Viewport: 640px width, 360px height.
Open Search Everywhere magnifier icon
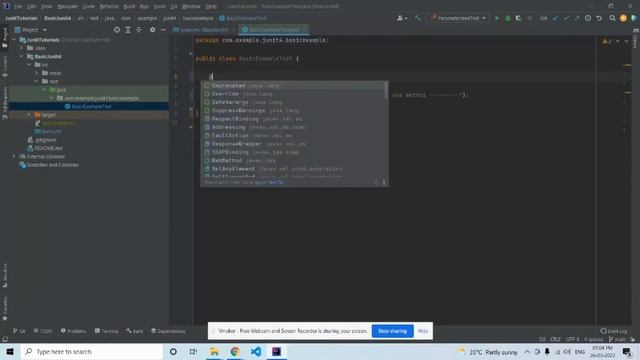[612, 18]
